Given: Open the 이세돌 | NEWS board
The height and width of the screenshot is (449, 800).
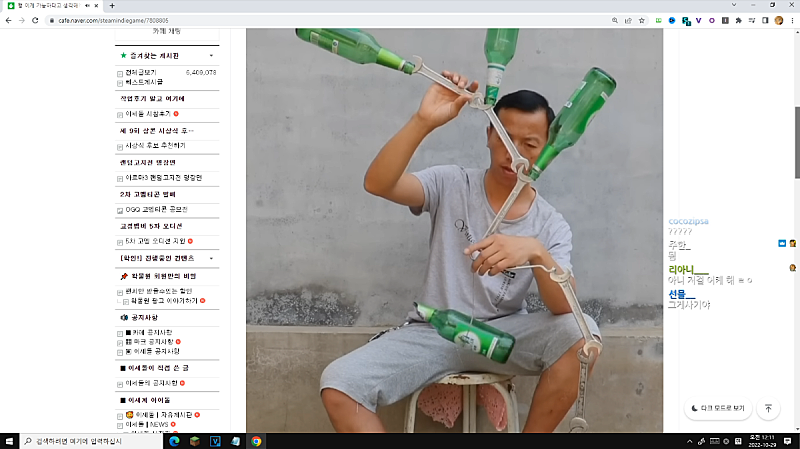Looking at the screenshot, I should coord(147,424).
